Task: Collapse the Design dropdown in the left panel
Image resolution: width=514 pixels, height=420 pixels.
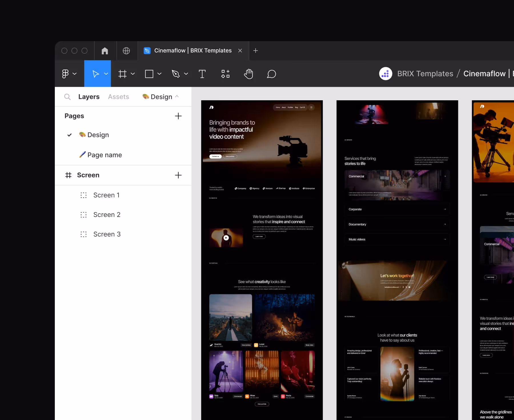Action: [177, 97]
